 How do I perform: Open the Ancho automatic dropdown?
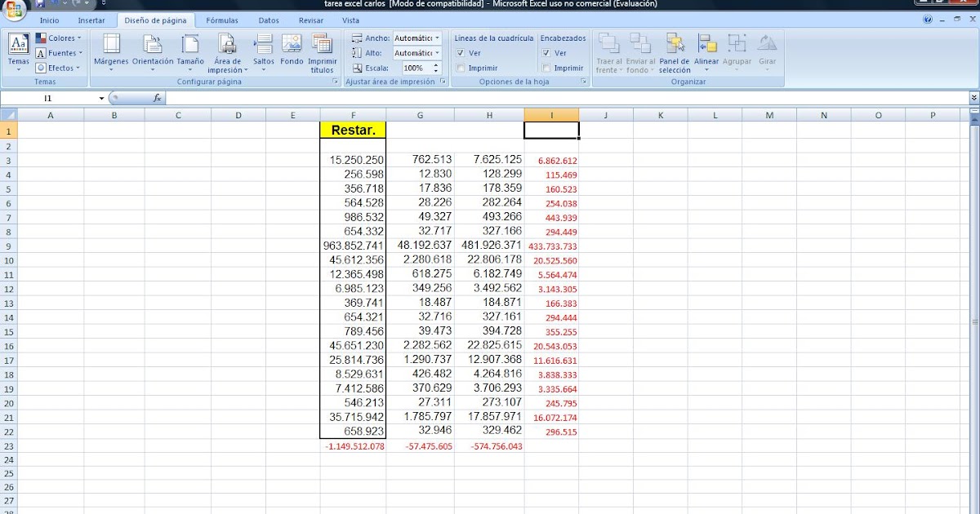click(x=439, y=38)
